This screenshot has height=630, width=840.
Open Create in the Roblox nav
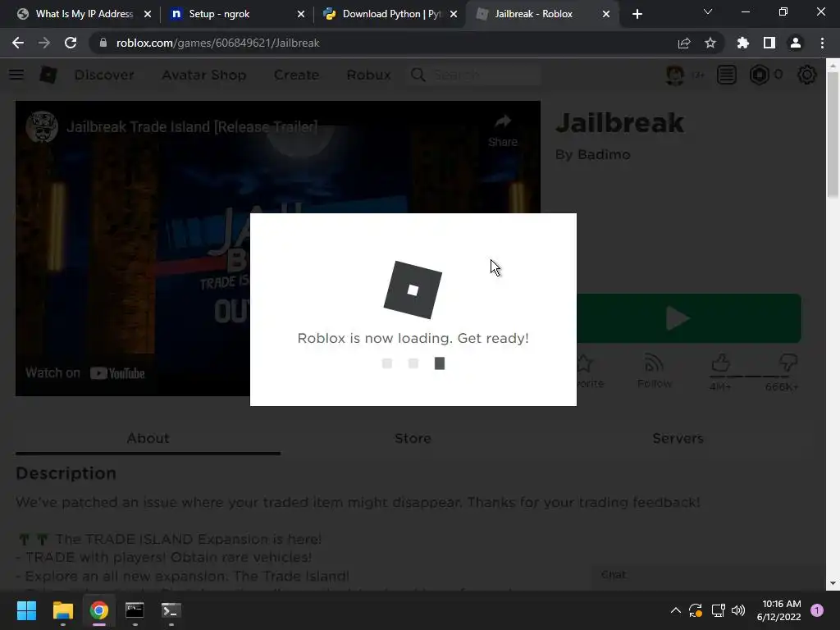[296, 75]
